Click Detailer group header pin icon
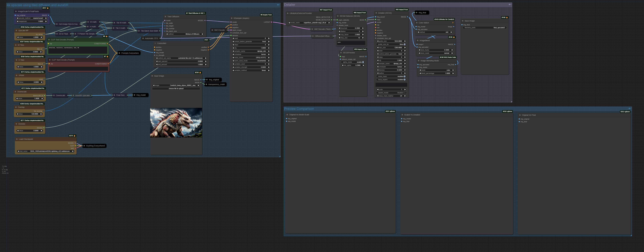 point(509,5)
